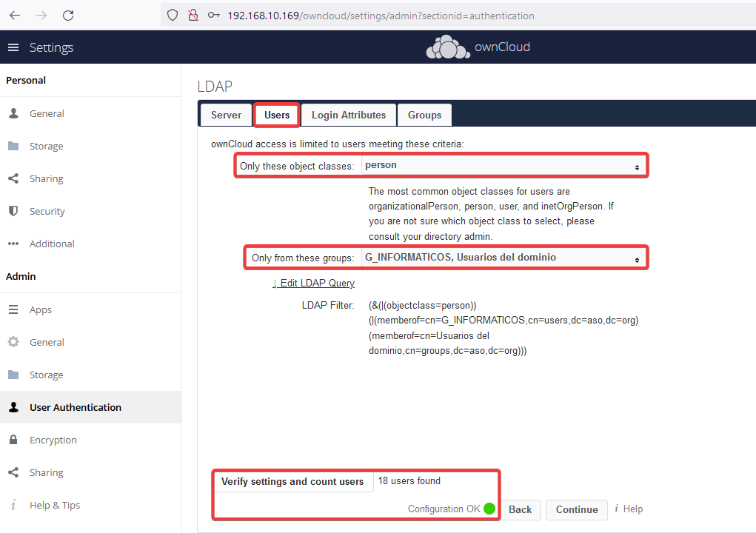The image size is (756, 533).
Task: Click the insecure connection padlock icon
Action: point(193,15)
